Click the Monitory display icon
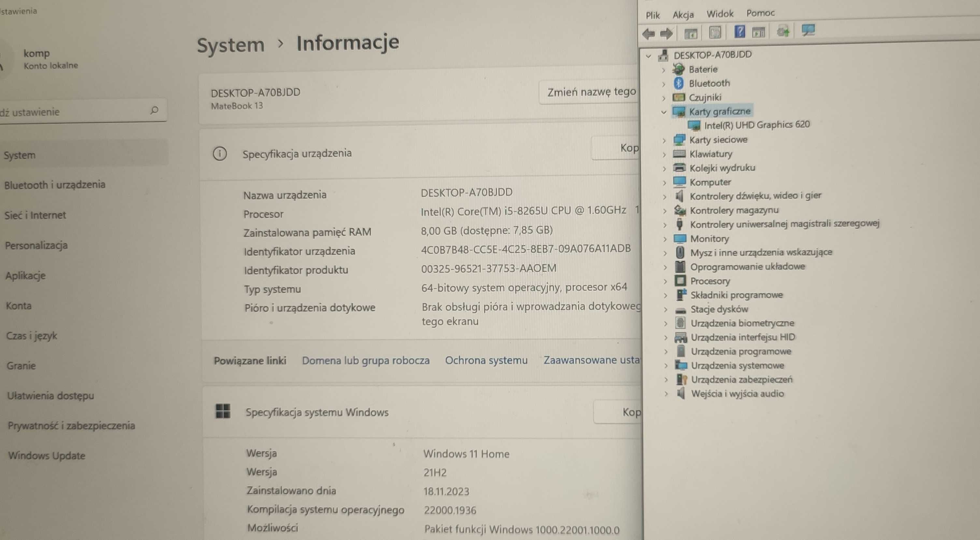 pyautogui.click(x=680, y=239)
